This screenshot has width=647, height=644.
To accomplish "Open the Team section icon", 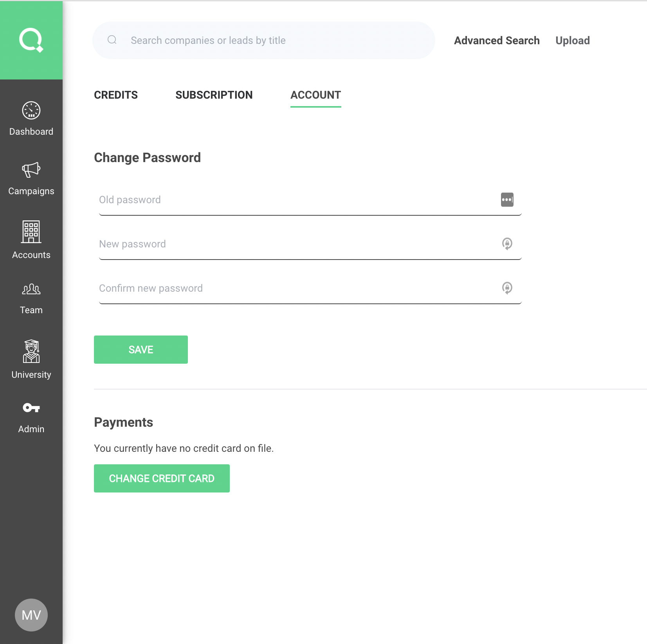I will point(31,289).
